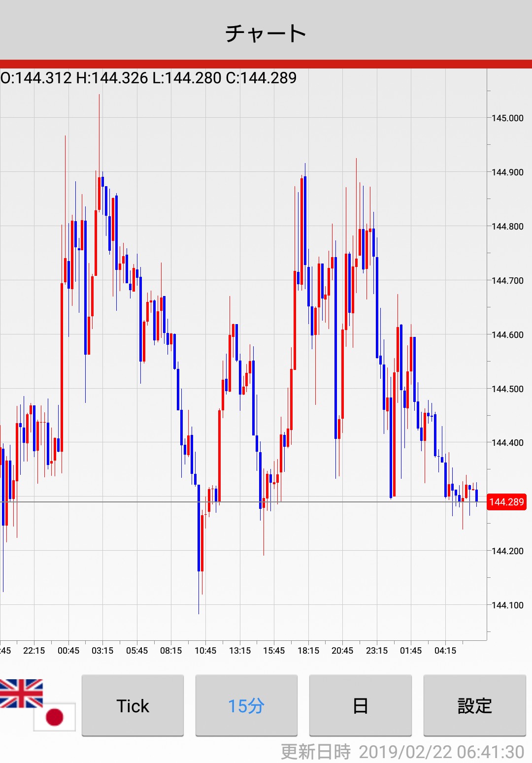Open the 設定 settings button
Viewport: 532px width, 763px height.
pyautogui.click(x=474, y=705)
